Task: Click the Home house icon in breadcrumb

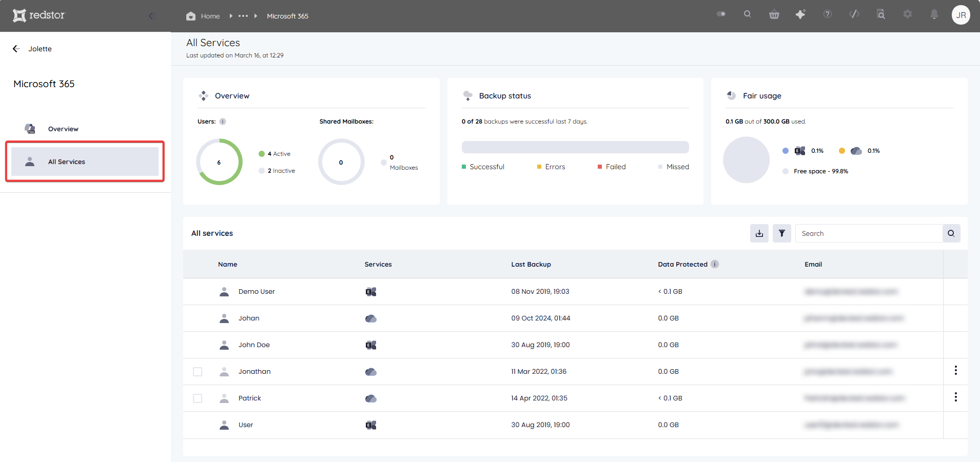Action: [x=191, y=16]
